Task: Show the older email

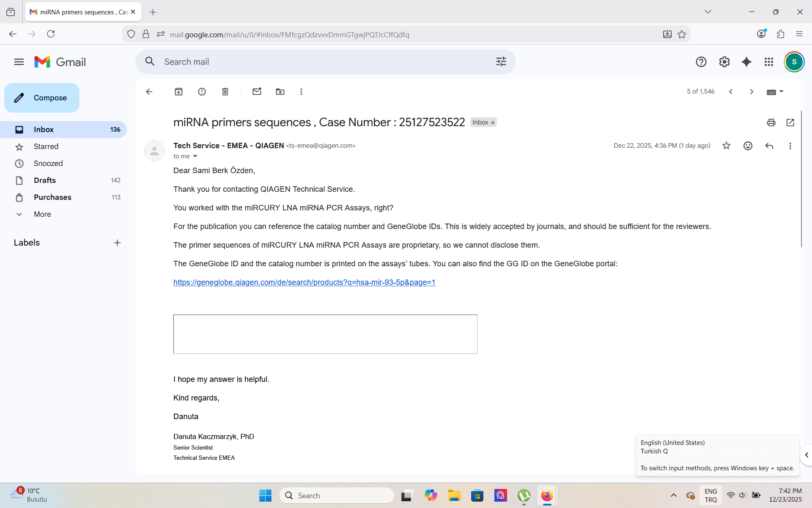Action: pos(752,91)
